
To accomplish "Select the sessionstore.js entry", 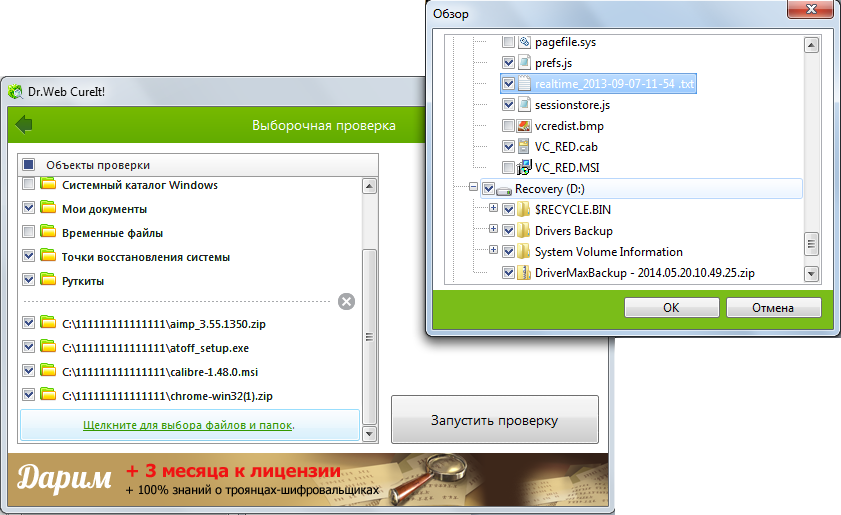I will (x=572, y=105).
